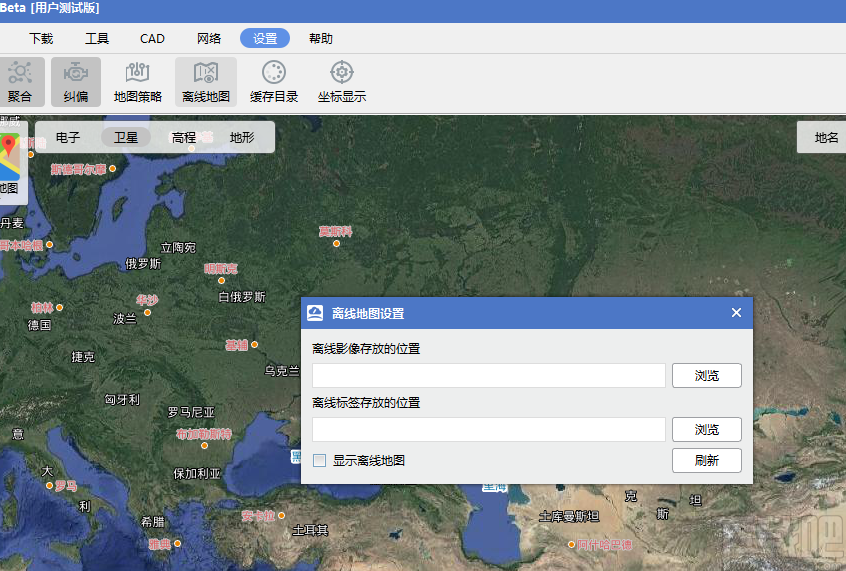
Task: Click the 罗马 city label on map
Action: tap(66, 486)
